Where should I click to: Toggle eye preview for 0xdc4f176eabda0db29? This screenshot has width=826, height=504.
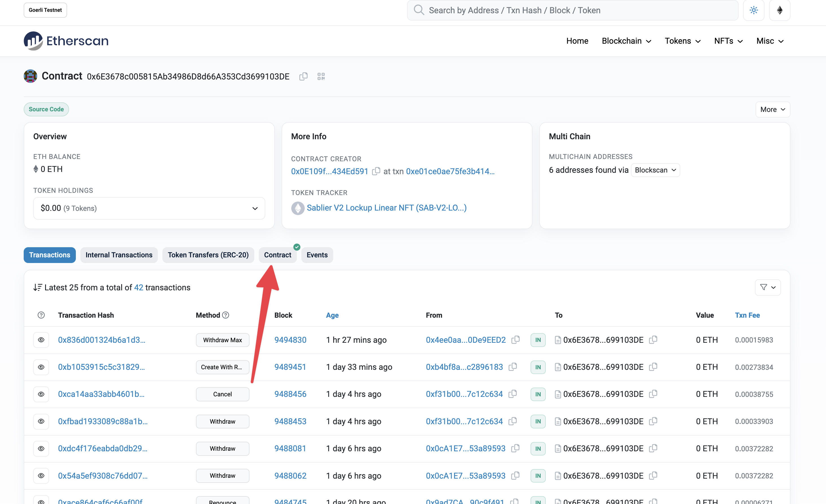click(x=41, y=448)
